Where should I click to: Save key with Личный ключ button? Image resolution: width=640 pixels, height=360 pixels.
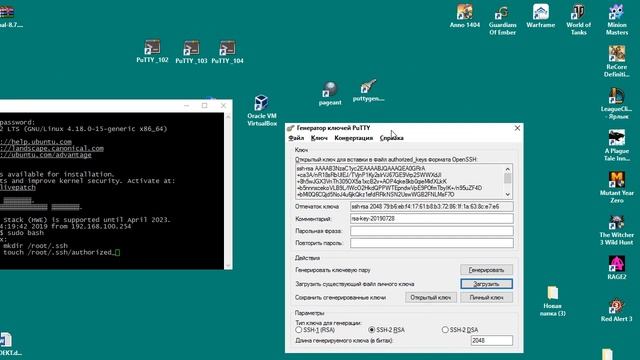point(486,298)
